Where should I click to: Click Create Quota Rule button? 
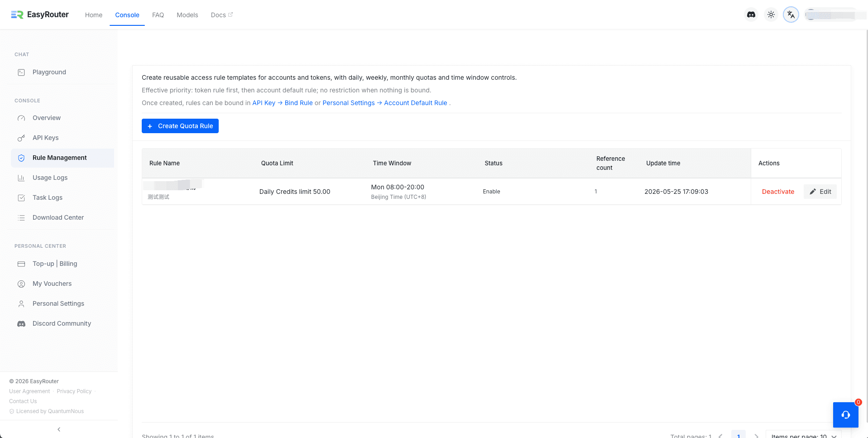(x=180, y=126)
